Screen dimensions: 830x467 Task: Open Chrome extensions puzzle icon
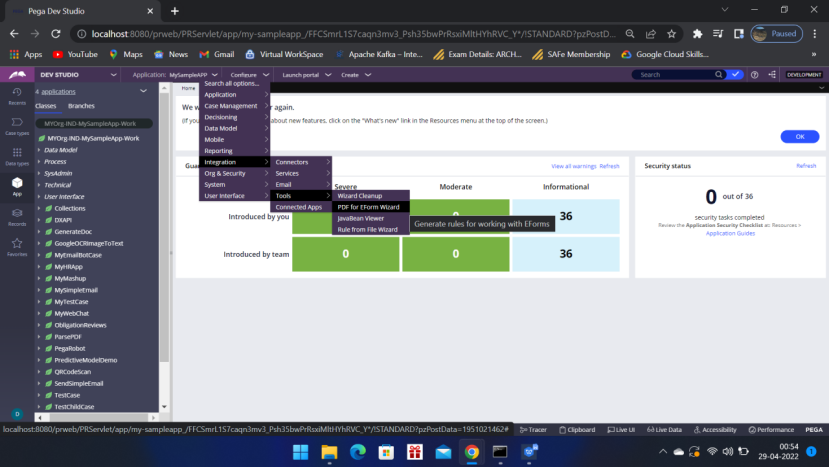[x=697, y=34]
